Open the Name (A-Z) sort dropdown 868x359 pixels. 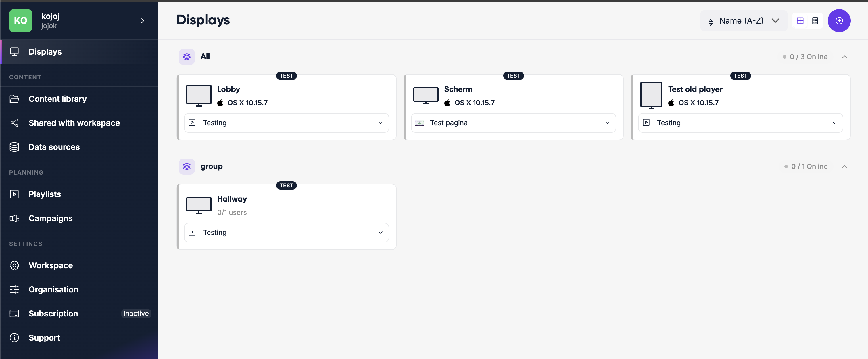(x=743, y=21)
